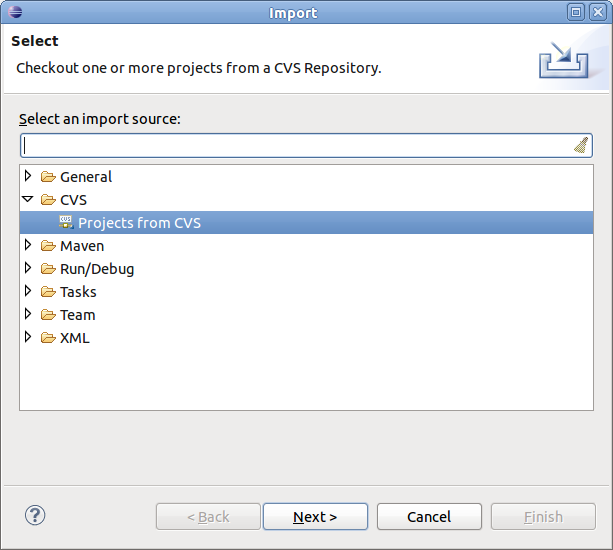Click the Run/Debug folder icon
The width and height of the screenshot is (613, 550).
[x=48, y=269]
